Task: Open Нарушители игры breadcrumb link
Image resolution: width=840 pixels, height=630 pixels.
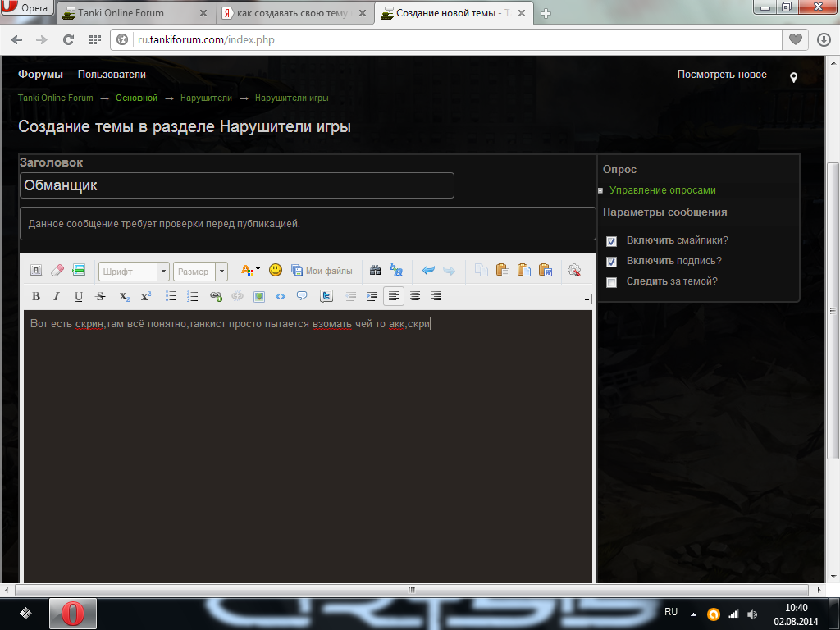Action: pyautogui.click(x=291, y=98)
